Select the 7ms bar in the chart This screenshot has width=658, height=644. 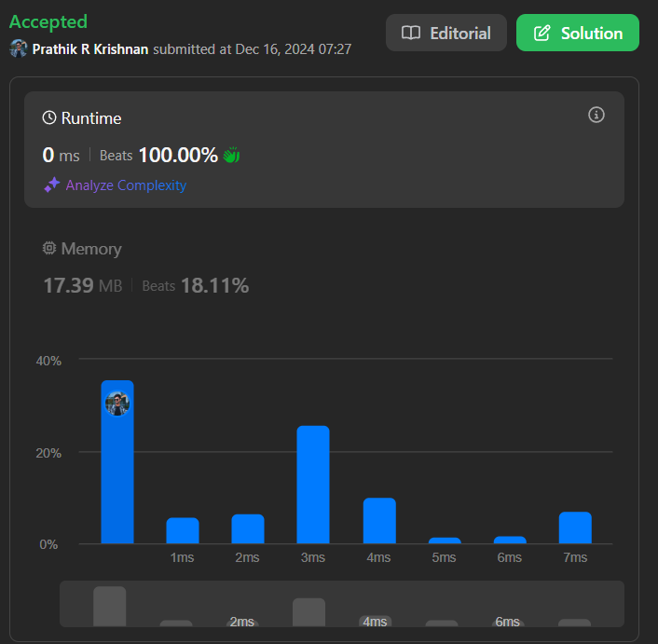[575, 528]
